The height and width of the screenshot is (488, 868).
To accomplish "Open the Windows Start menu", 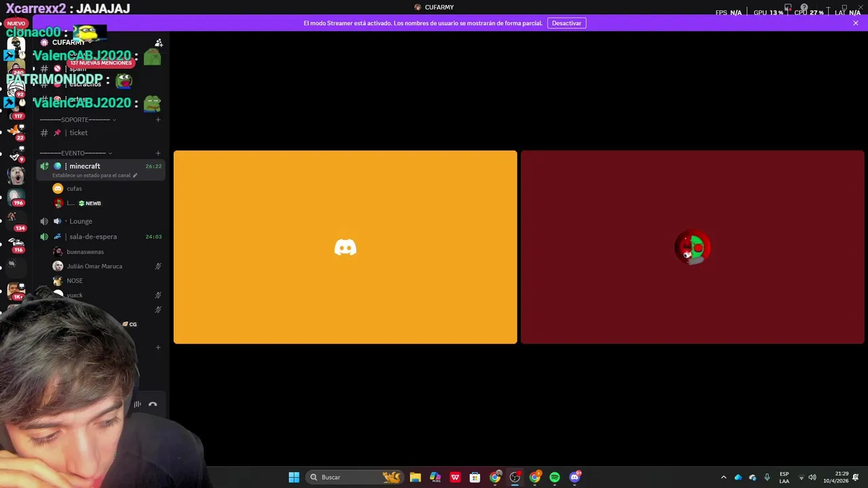I will coord(294,477).
